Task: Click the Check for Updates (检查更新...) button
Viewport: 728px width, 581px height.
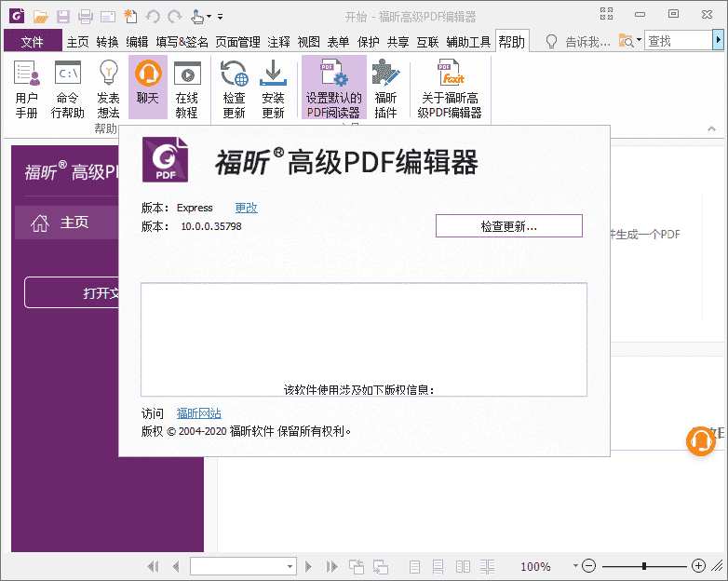Action: [509, 226]
